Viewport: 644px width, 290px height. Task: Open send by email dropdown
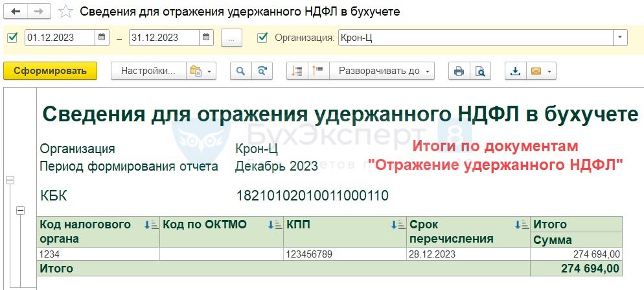point(541,71)
